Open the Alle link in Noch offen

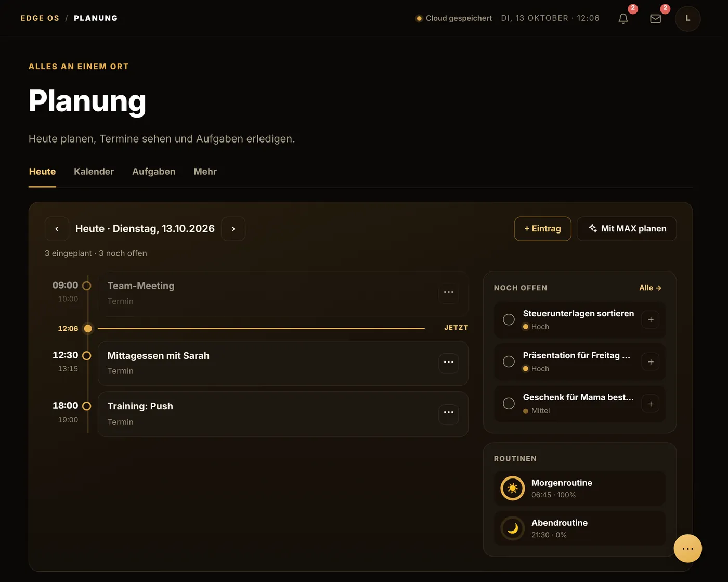point(650,288)
